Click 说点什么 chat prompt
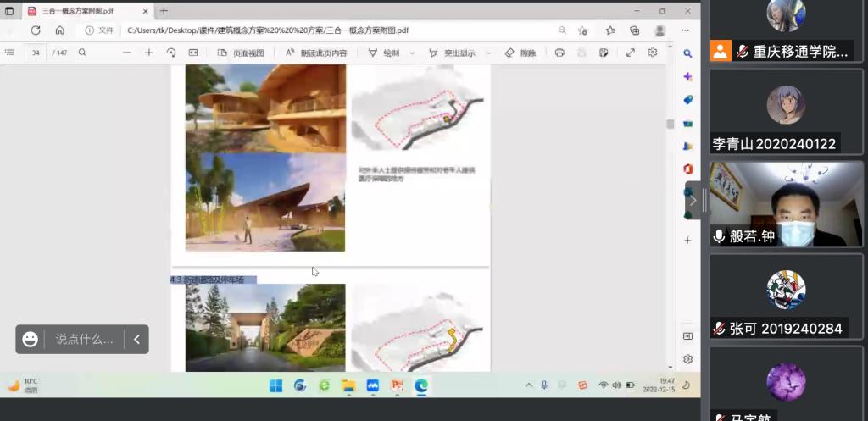This screenshot has width=868, height=421. coord(84,339)
